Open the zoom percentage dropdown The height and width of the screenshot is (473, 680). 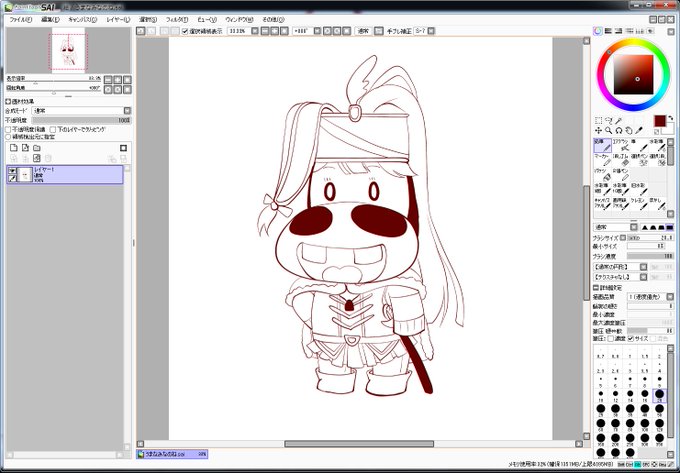point(255,31)
